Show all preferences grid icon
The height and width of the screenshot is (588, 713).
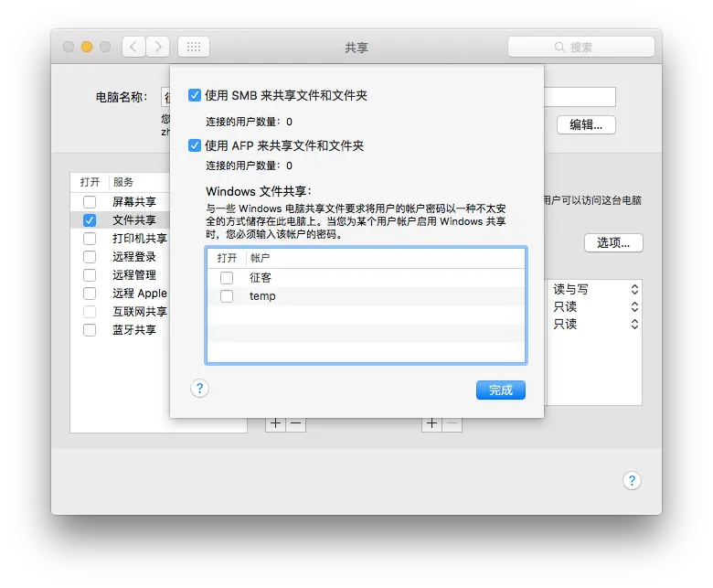pos(194,47)
